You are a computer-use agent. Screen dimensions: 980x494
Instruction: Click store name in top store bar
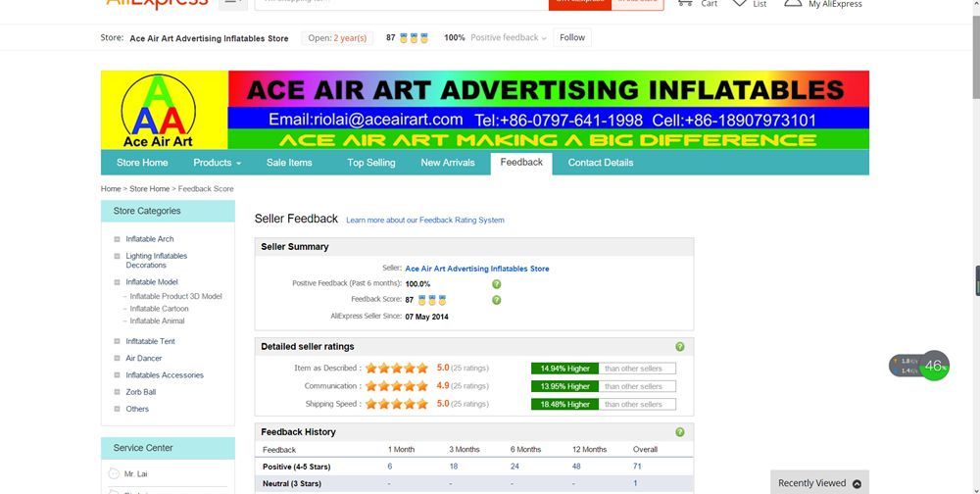tap(209, 39)
